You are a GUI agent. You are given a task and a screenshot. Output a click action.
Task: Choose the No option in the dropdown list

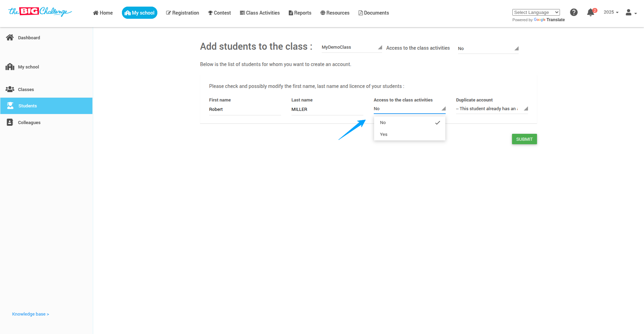click(x=410, y=123)
